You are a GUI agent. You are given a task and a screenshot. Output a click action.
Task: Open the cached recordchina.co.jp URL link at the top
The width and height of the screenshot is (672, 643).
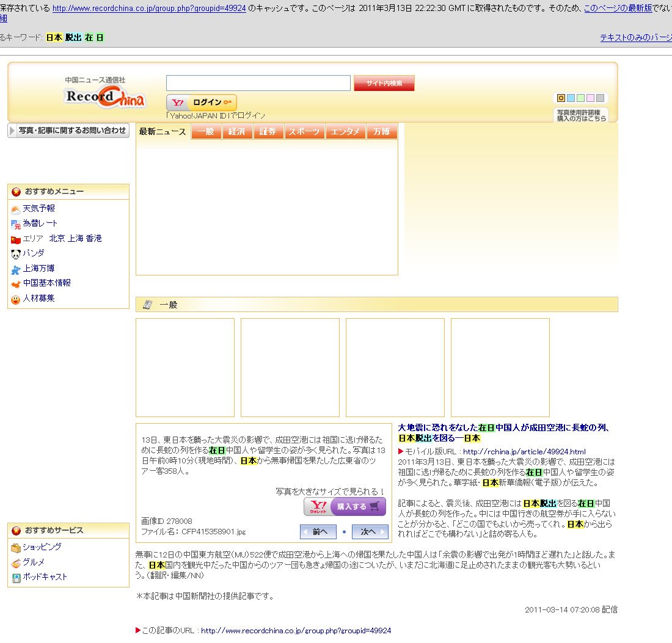[x=149, y=8]
